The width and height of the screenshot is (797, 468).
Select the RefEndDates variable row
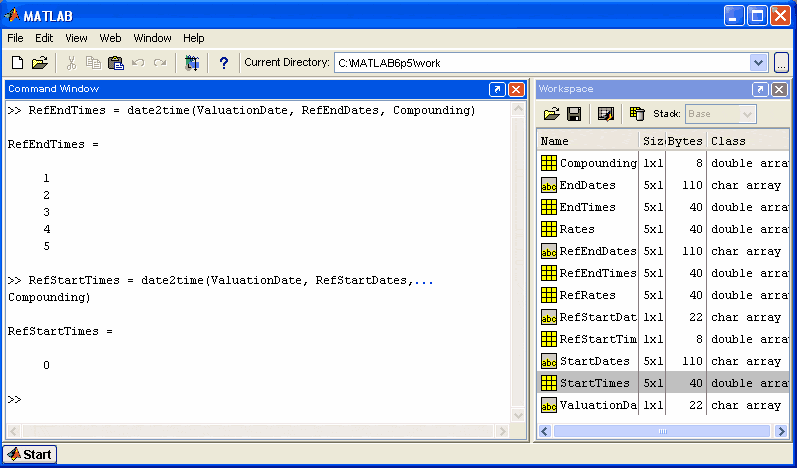click(663, 252)
